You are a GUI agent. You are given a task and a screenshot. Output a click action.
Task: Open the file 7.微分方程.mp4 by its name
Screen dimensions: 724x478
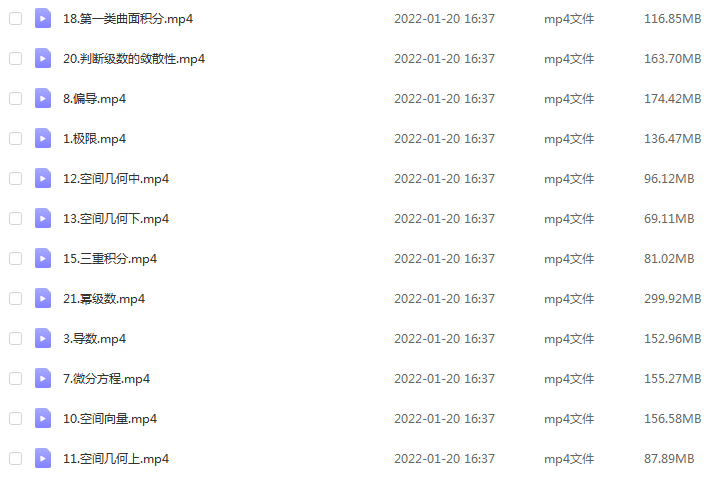[107, 379]
